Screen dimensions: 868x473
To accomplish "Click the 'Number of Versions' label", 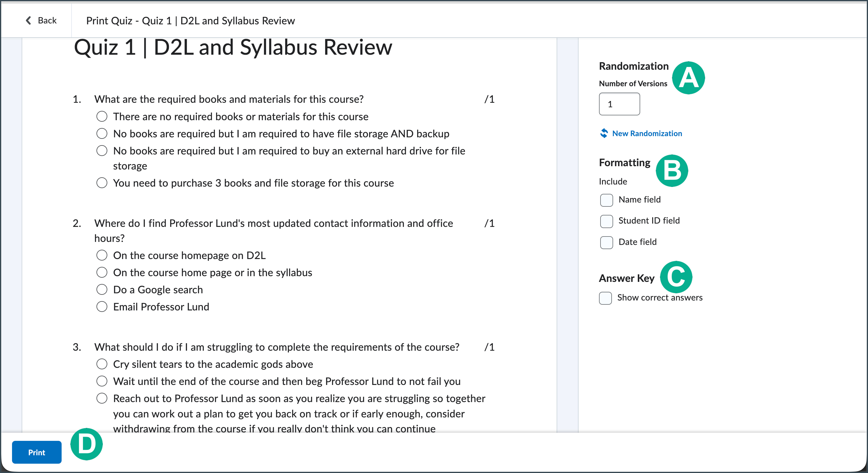I will (633, 84).
